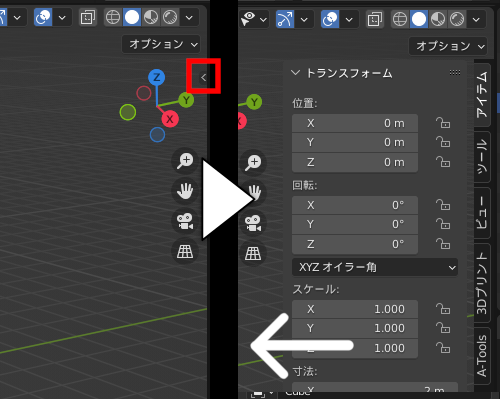Click the 位置 Y value field
The height and width of the screenshot is (399, 500).
coord(355,143)
